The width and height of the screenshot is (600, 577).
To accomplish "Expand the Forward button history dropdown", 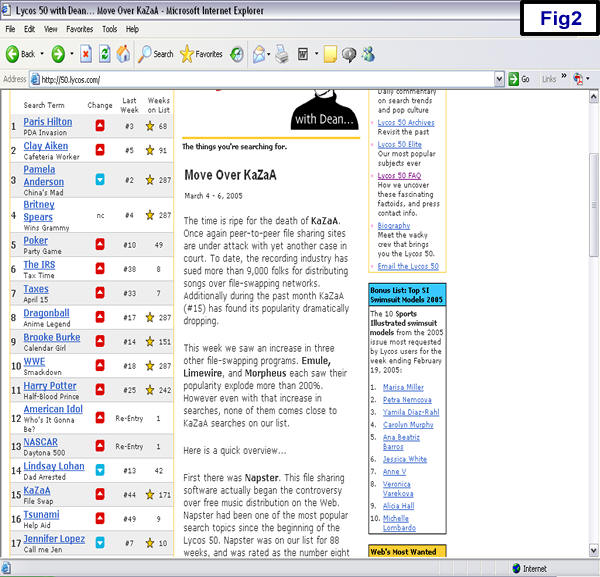I will 72,54.
